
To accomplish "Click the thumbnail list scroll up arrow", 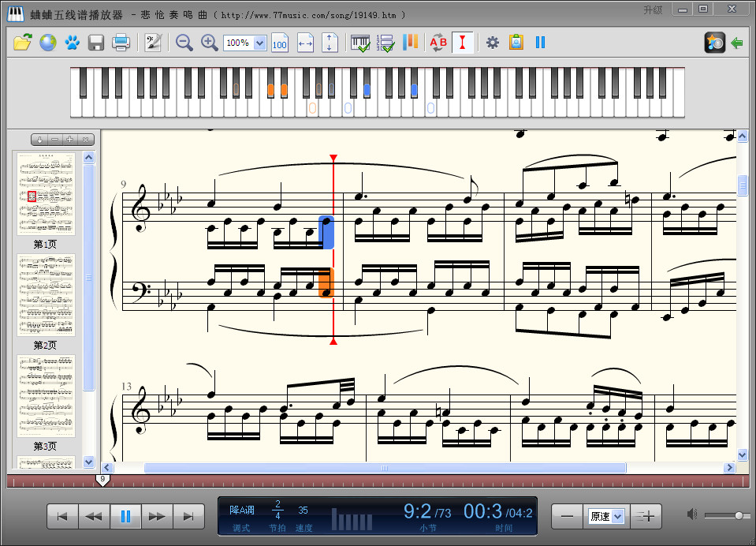I will pos(89,158).
